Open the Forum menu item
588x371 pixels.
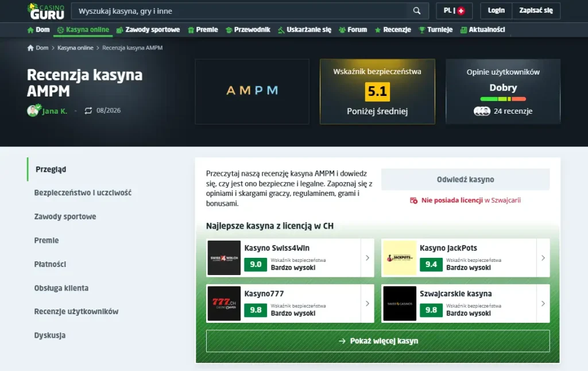coord(353,30)
